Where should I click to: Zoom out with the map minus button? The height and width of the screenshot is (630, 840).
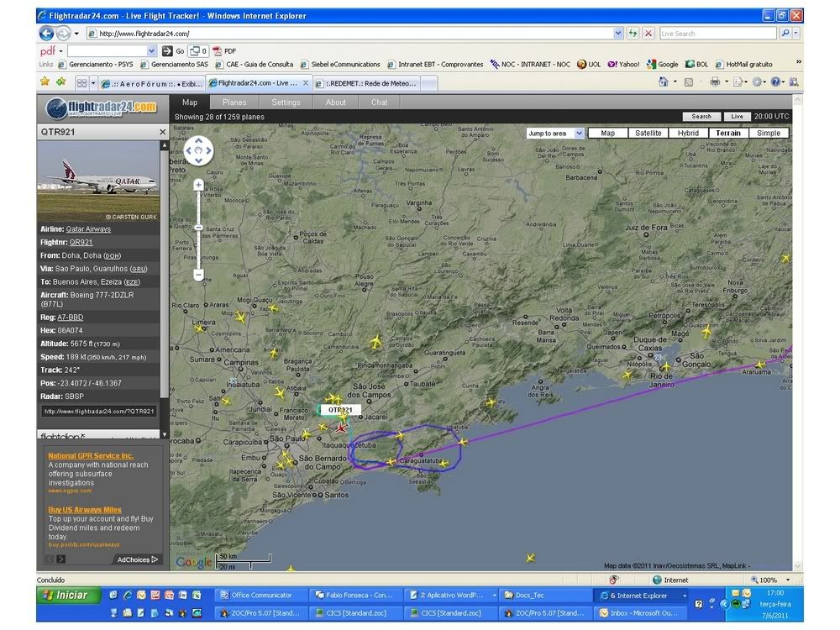[198, 275]
